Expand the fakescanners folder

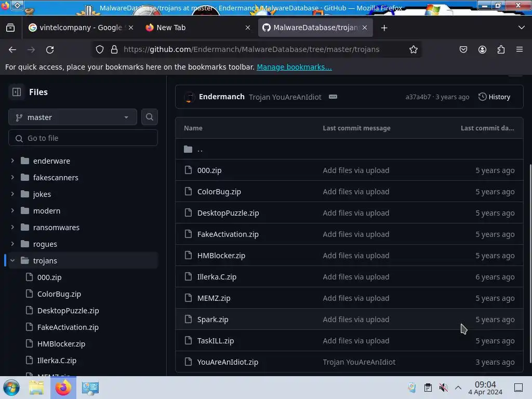[12, 178]
